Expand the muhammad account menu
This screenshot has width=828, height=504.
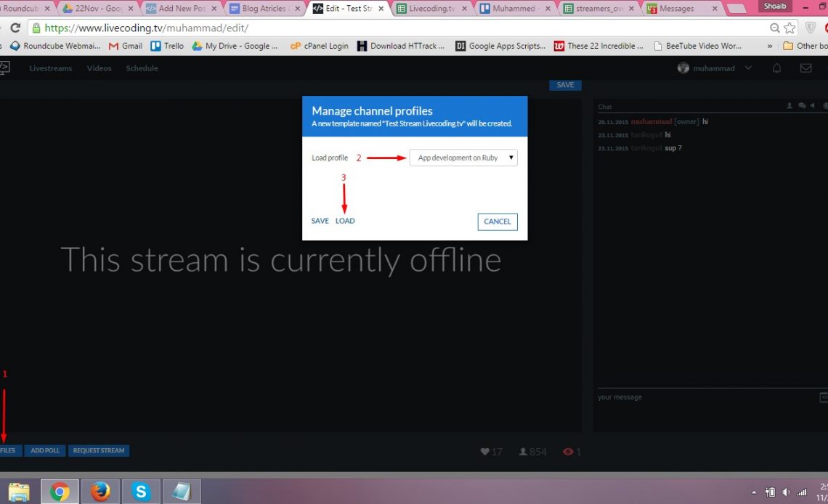[x=748, y=68]
